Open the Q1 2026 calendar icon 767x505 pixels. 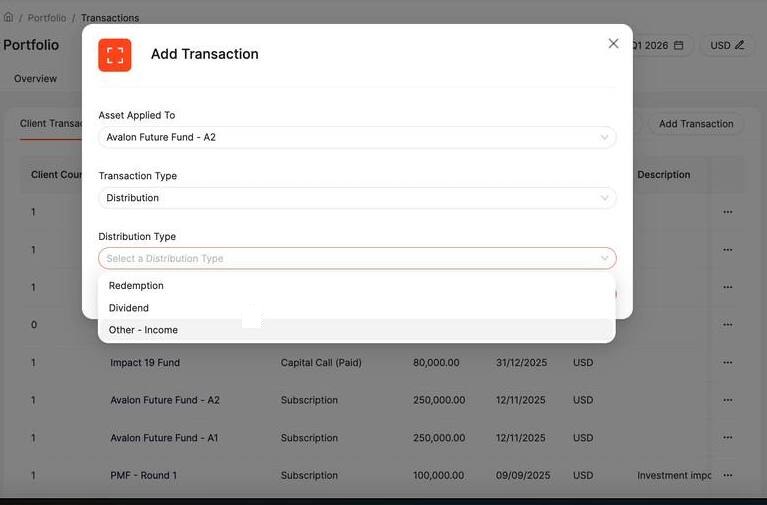coord(678,45)
